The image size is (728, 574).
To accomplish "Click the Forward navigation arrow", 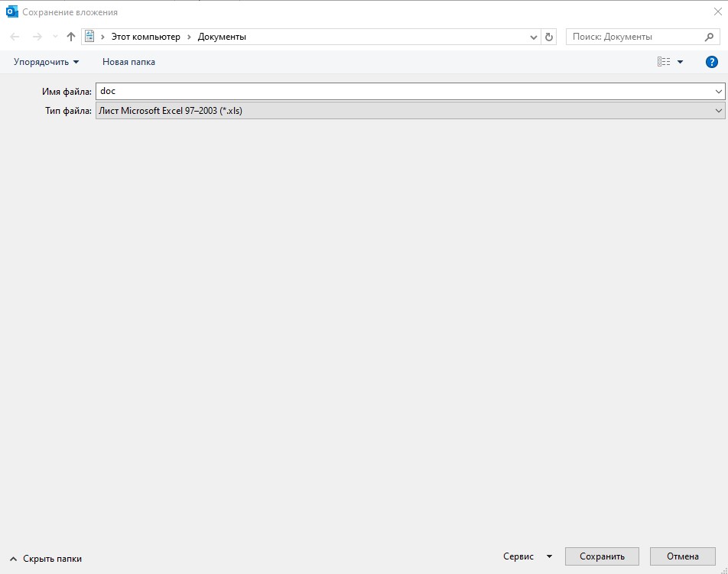I will click(x=37, y=37).
